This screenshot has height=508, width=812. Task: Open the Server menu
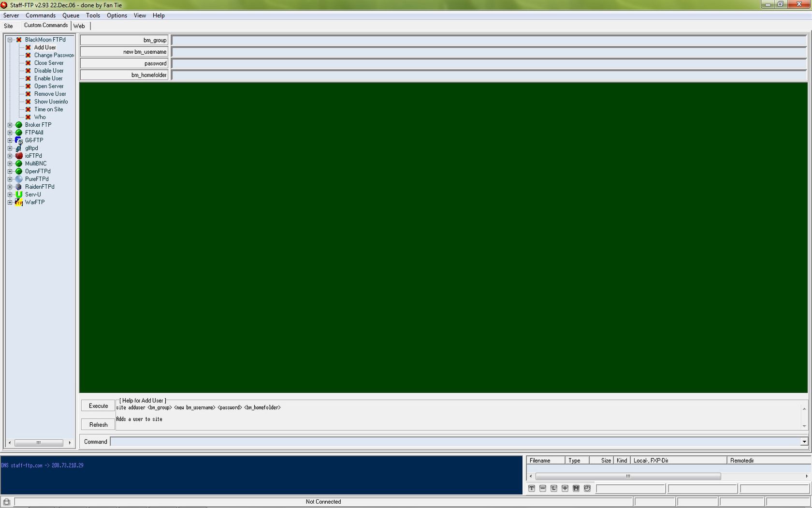coord(11,15)
